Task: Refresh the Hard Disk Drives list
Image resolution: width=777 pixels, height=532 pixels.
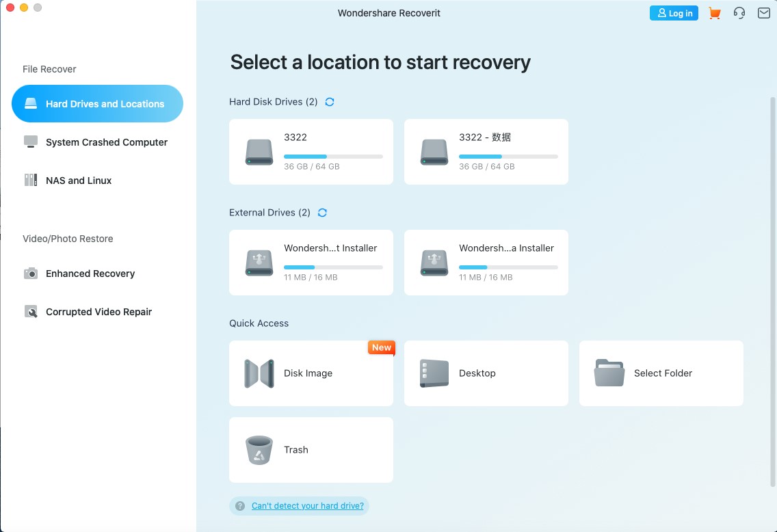Action: (330, 102)
